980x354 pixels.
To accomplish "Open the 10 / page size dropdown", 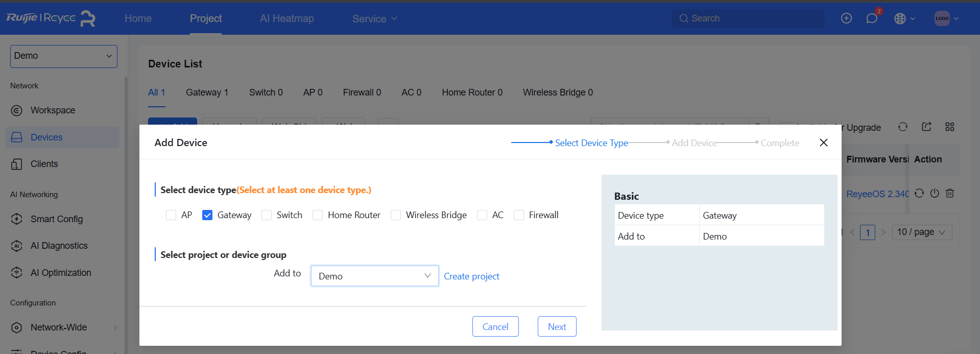I will coord(921,232).
